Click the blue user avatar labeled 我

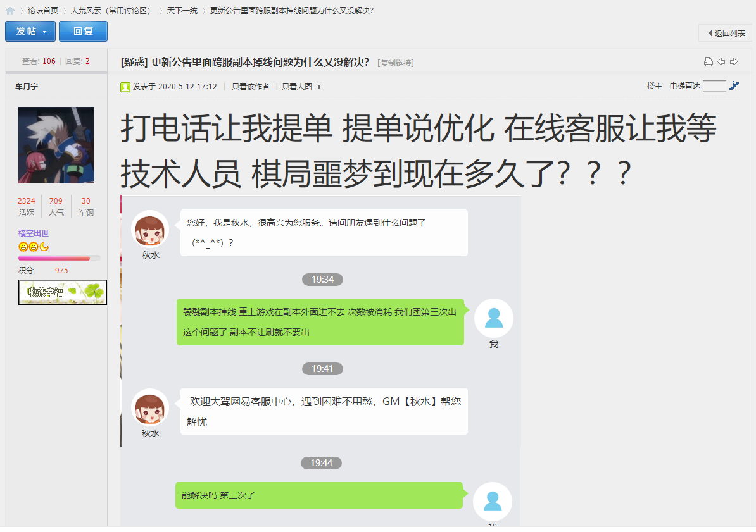pos(494,318)
